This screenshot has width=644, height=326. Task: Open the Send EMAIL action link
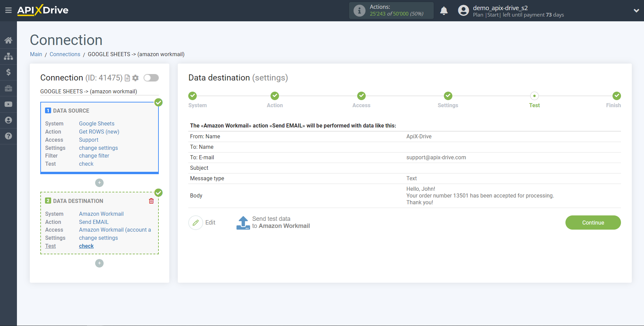(94, 222)
